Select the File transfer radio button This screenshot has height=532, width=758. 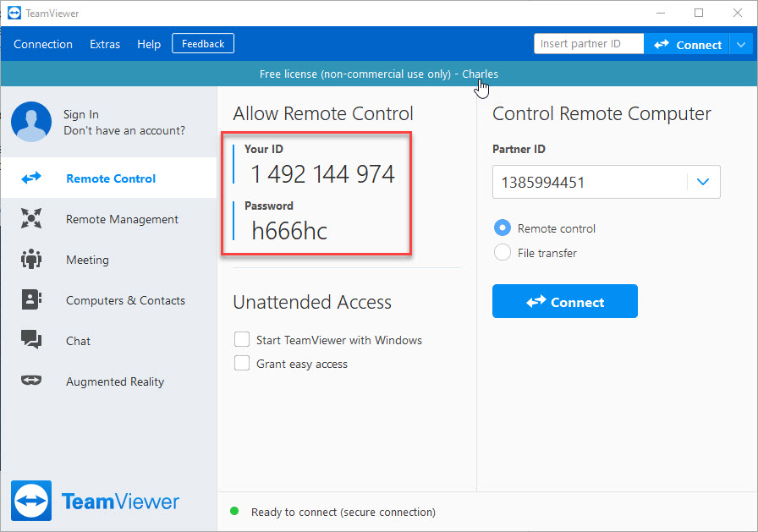[503, 252]
